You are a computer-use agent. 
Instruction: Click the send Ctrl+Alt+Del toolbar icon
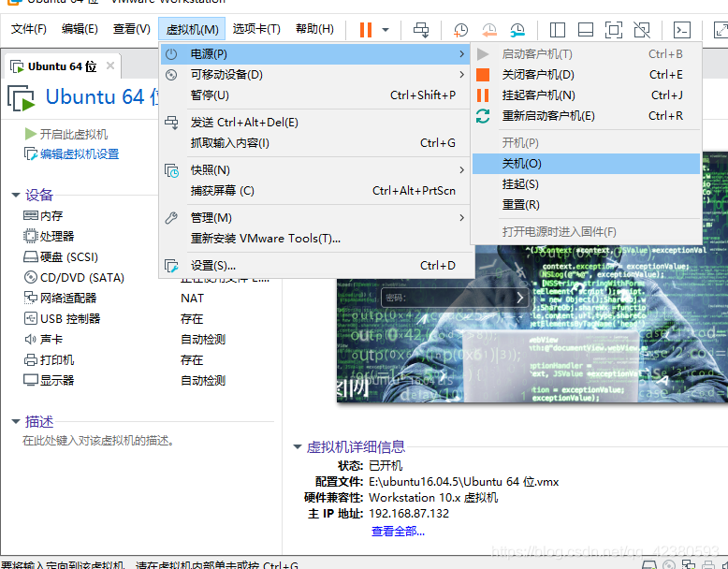coord(421,30)
